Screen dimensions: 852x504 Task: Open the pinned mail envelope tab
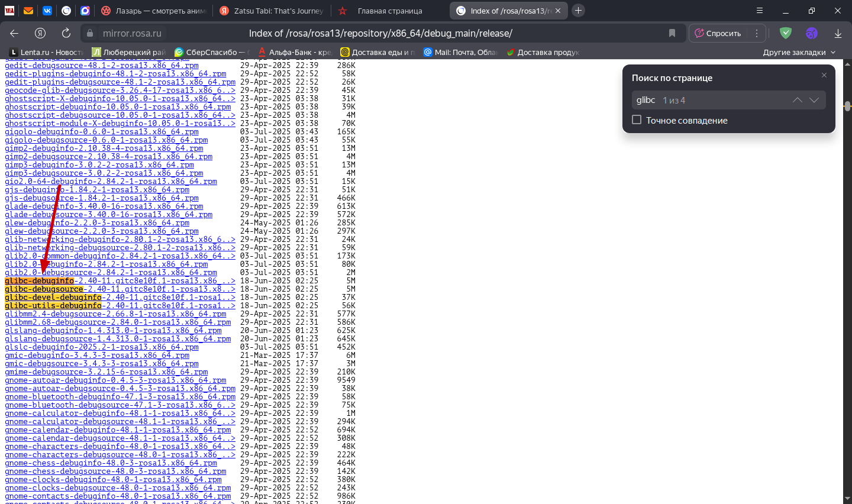click(x=28, y=11)
